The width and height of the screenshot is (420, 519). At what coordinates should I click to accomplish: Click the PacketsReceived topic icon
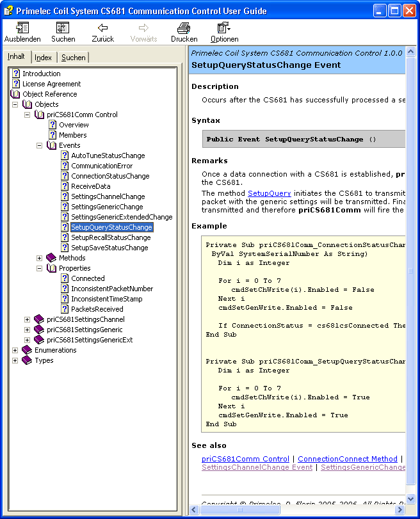[65, 309]
